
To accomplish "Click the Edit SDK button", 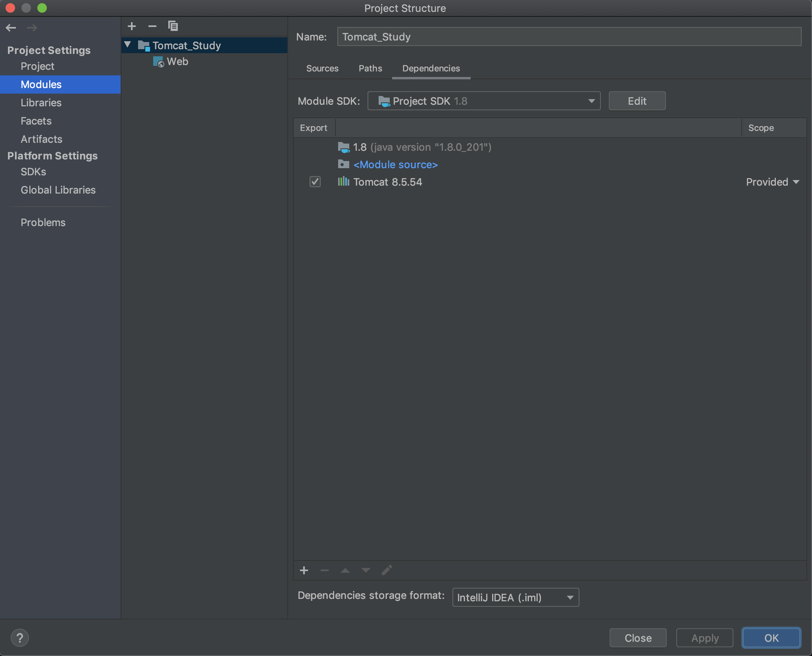I will coord(637,101).
